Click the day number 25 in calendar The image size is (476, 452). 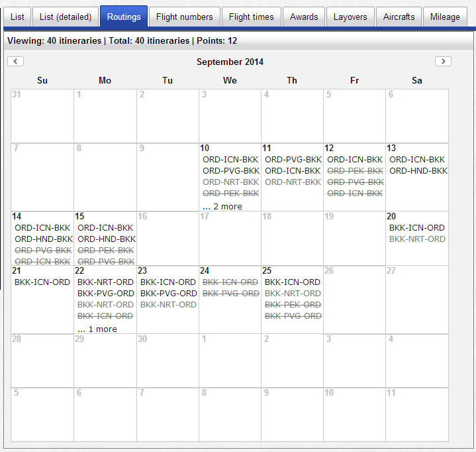[267, 271]
